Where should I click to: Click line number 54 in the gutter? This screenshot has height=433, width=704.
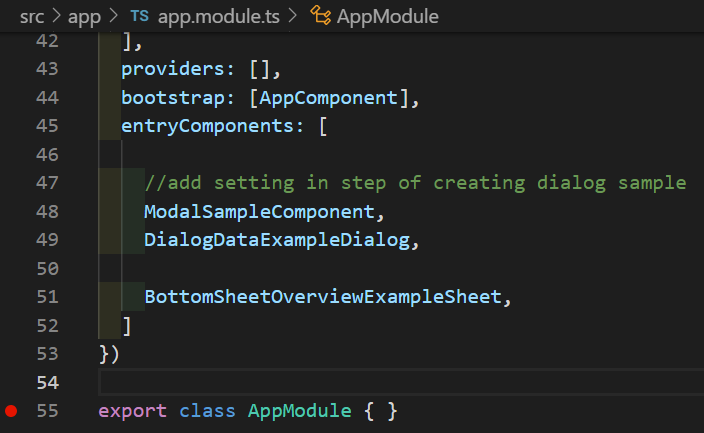[47, 383]
